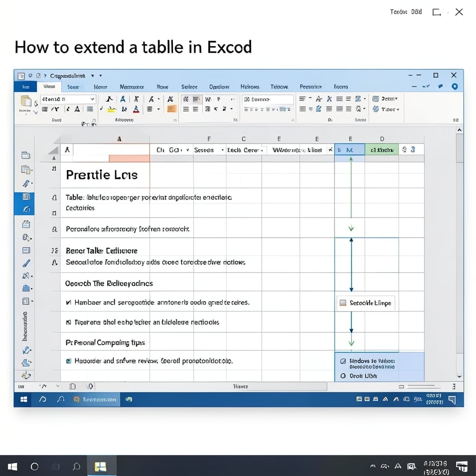Click the orange highlighted alignment icon

pos(172,109)
